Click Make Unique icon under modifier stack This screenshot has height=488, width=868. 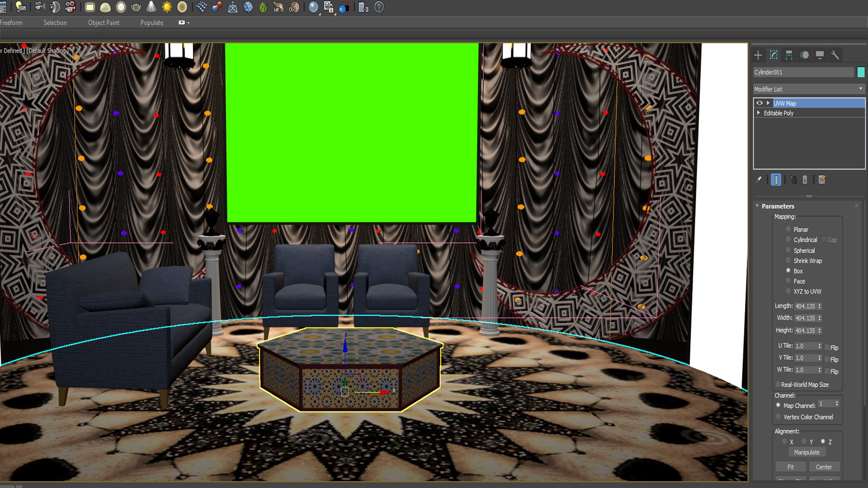793,180
